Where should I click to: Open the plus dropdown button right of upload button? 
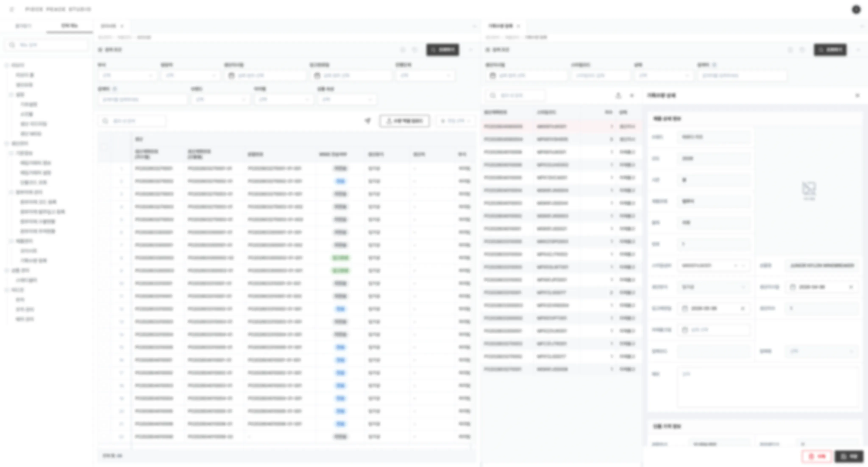(x=456, y=121)
